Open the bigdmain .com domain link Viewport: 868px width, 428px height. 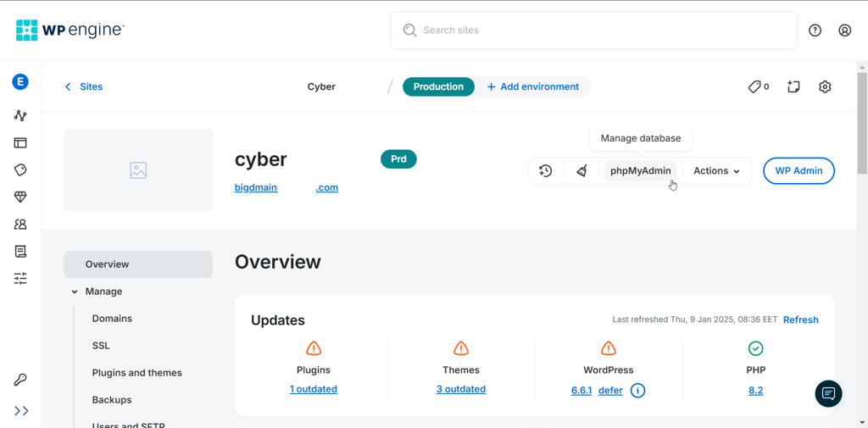pyautogui.click(x=287, y=187)
